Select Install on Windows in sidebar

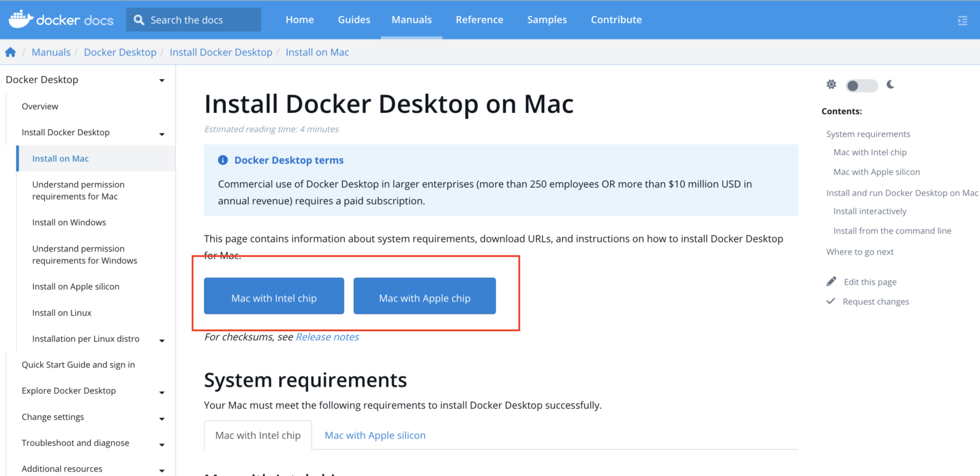[x=69, y=223]
